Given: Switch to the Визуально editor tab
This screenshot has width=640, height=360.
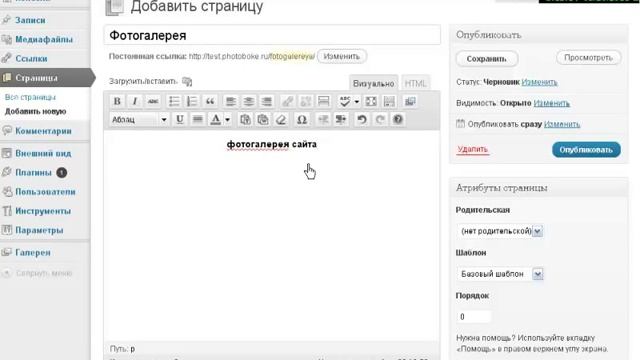Looking at the screenshot, I should pos(373,83).
